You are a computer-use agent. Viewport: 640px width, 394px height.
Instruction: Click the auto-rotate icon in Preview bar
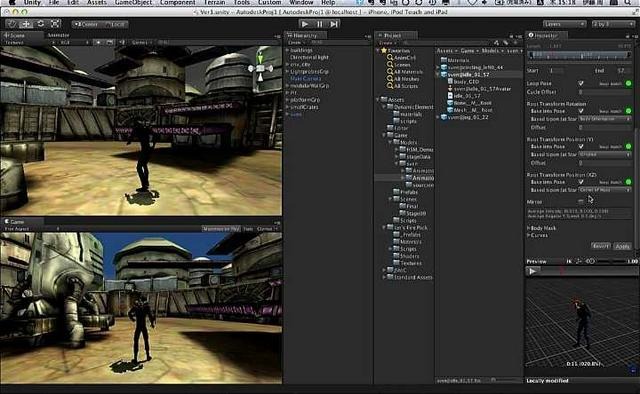point(590,261)
